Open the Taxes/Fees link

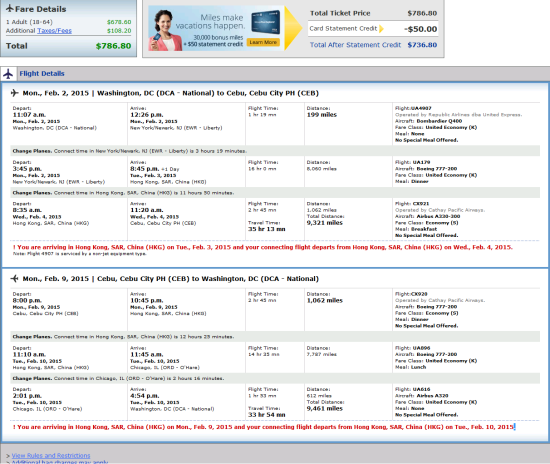[x=54, y=31]
